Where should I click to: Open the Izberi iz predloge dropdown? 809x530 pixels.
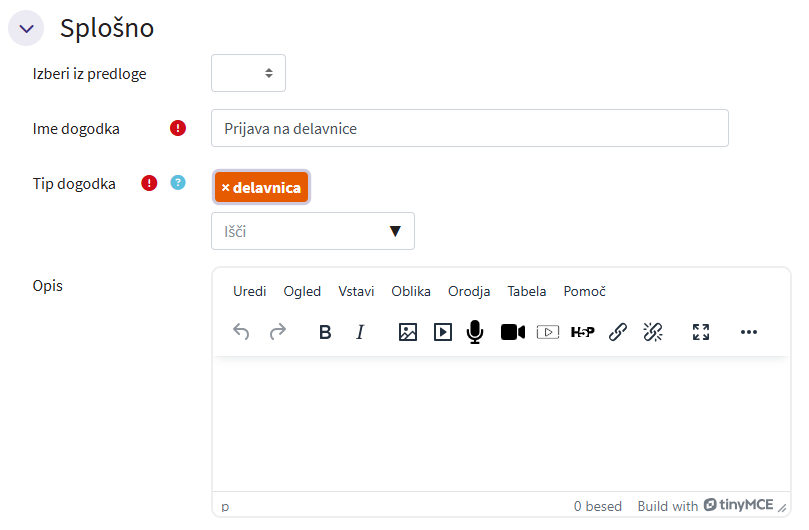(249, 73)
